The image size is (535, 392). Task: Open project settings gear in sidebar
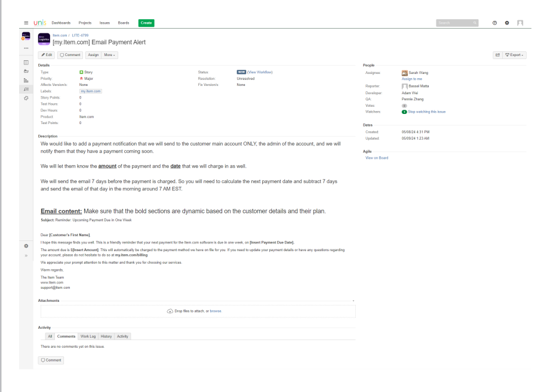26,246
